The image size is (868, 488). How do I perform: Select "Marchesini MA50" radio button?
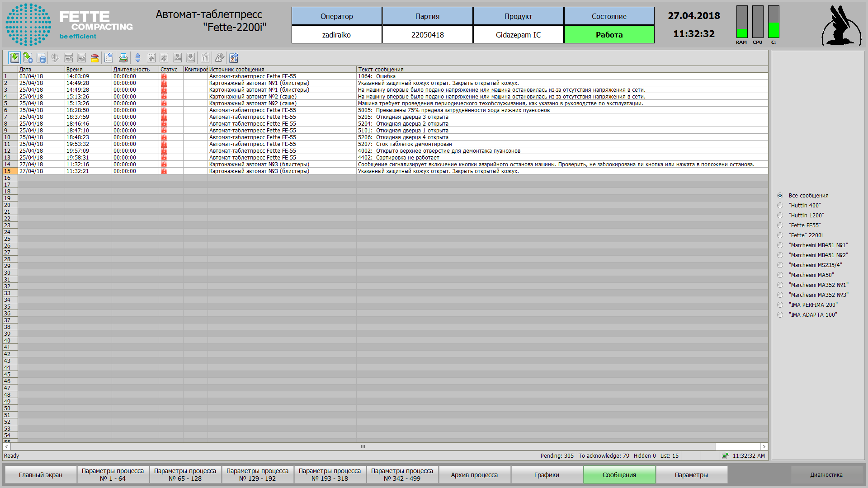[780, 275]
